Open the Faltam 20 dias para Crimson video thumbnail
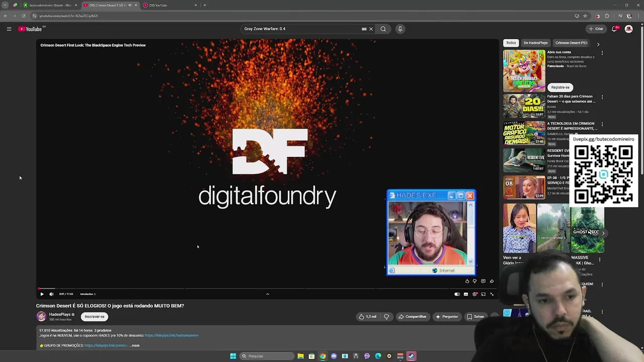The height and width of the screenshot is (362, 644). (x=524, y=106)
